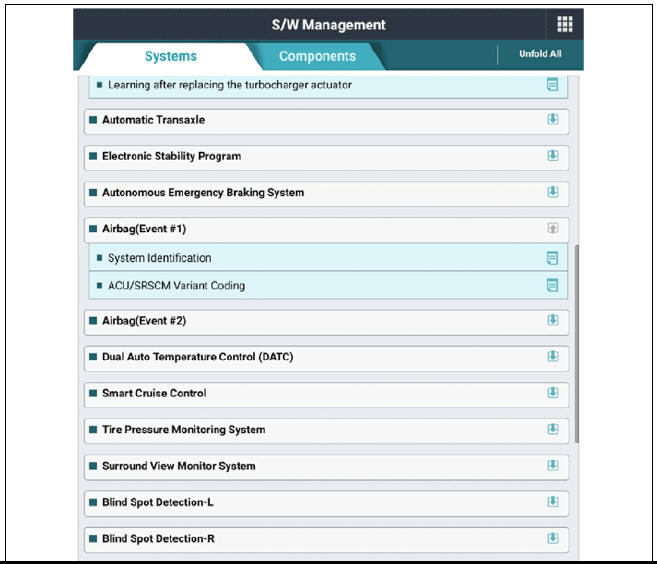
Task: Select the Blind Spot Detection-L label
Action: coord(158,502)
